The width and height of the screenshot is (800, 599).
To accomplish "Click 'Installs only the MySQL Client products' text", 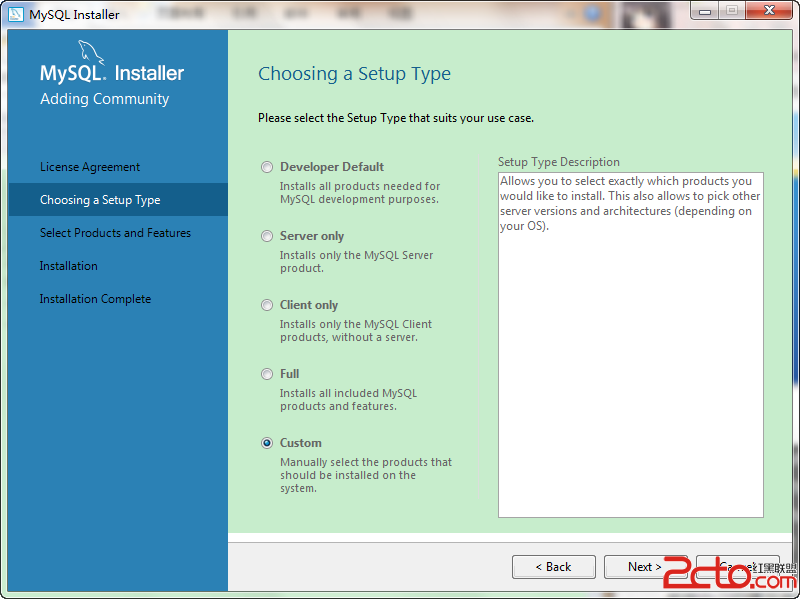I will [x=356, y=331].
